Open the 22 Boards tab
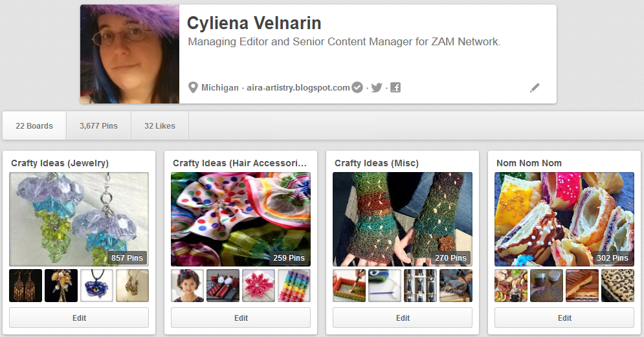This screenshot has height=337, width=644. click(34, 125)
